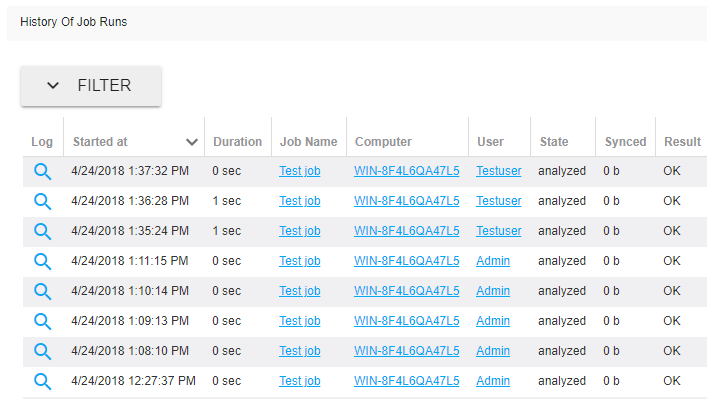Click the State column header
The image size is (707, 404).
pos(554,142)
